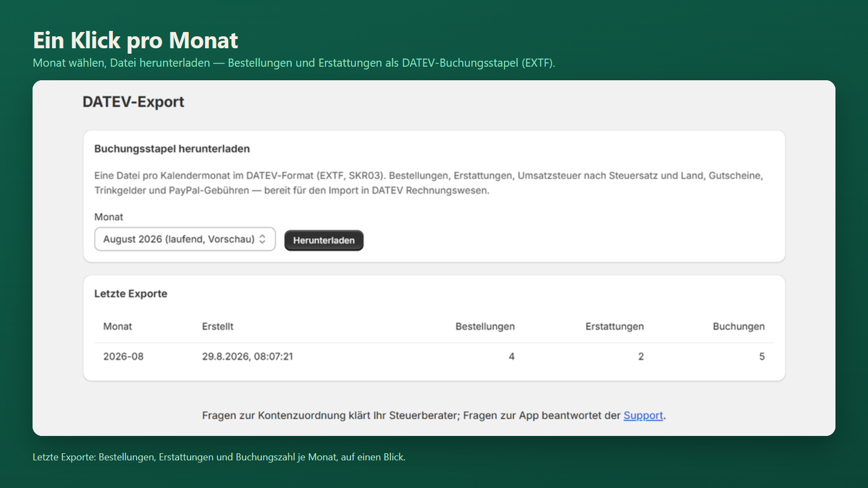Click the up-down chevron in month selector

point(263,239)
